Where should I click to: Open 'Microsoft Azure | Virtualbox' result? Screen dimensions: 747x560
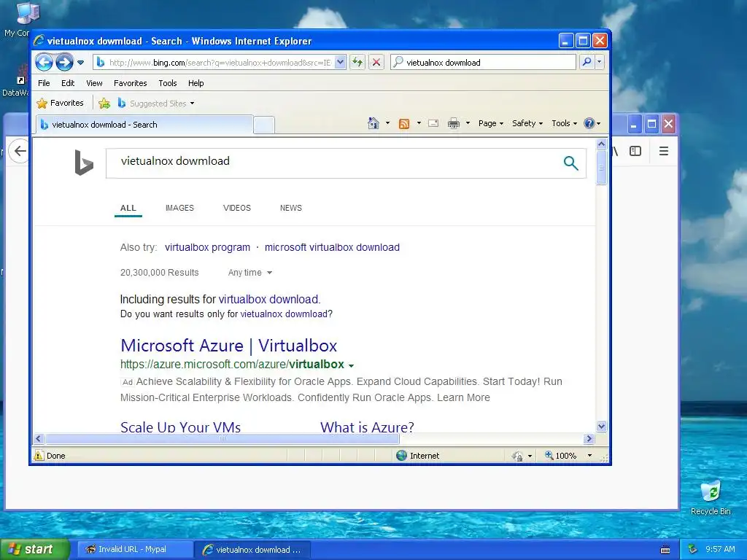pos(228,346)
